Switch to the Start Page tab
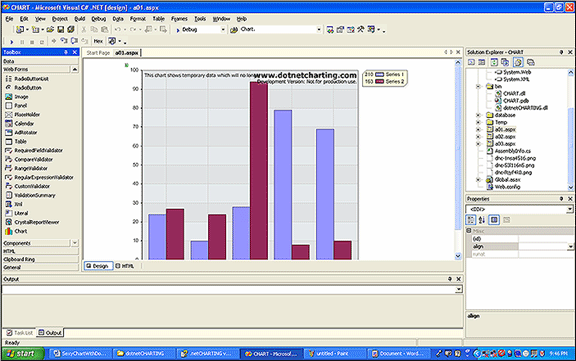The image size is (576, 361). pos(98,53)
